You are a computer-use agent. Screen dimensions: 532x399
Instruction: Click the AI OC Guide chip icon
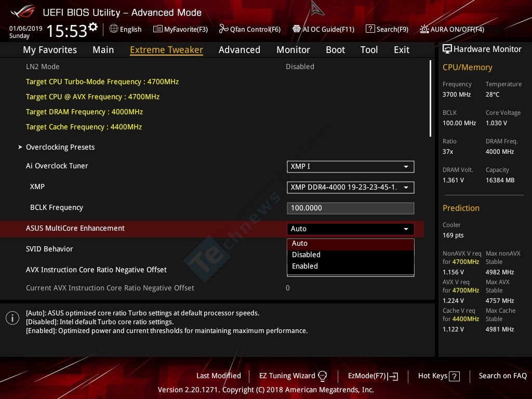click(297, 29)
